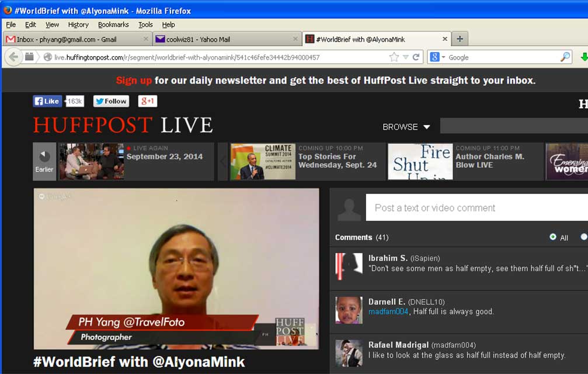Click the Facebook Like button
The image size is (588, 374).
point(47,101)
